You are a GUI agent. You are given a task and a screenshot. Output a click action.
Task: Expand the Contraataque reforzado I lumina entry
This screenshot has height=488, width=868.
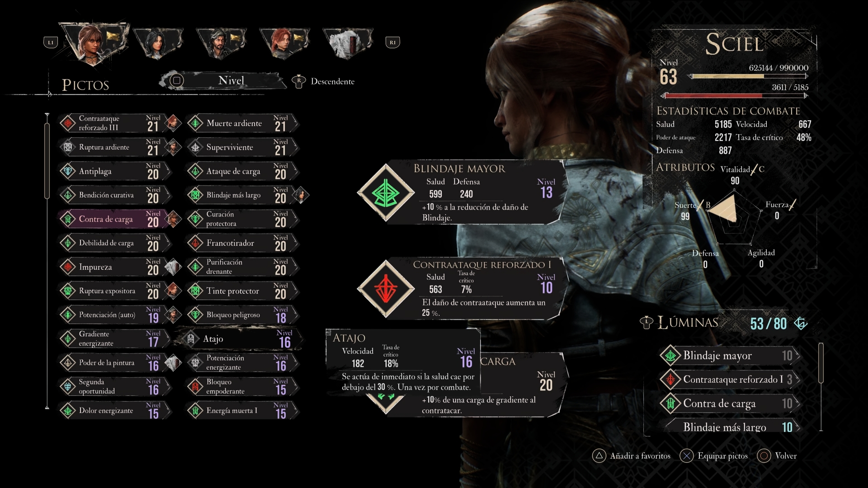click(x=730, y=380)
